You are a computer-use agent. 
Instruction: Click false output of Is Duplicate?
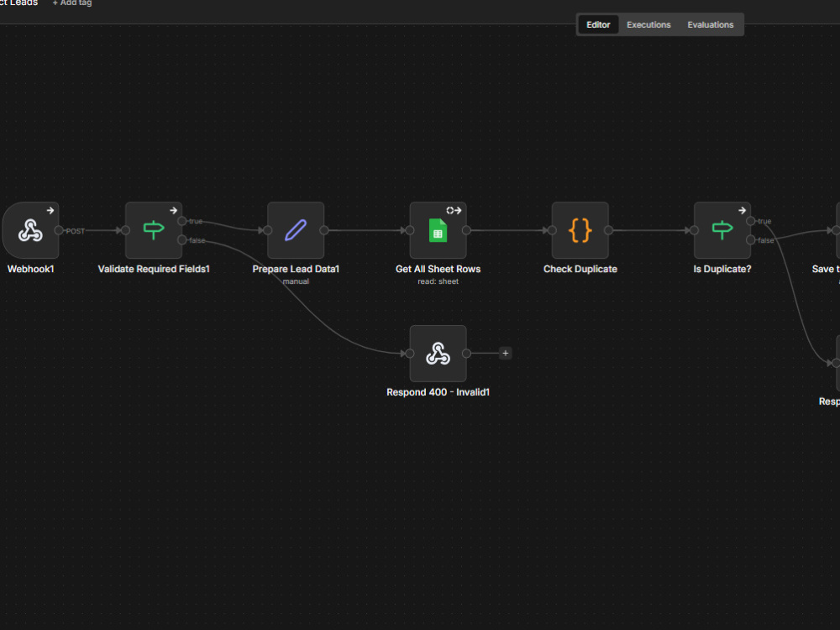pyautogui.click(x=750, y=240)
